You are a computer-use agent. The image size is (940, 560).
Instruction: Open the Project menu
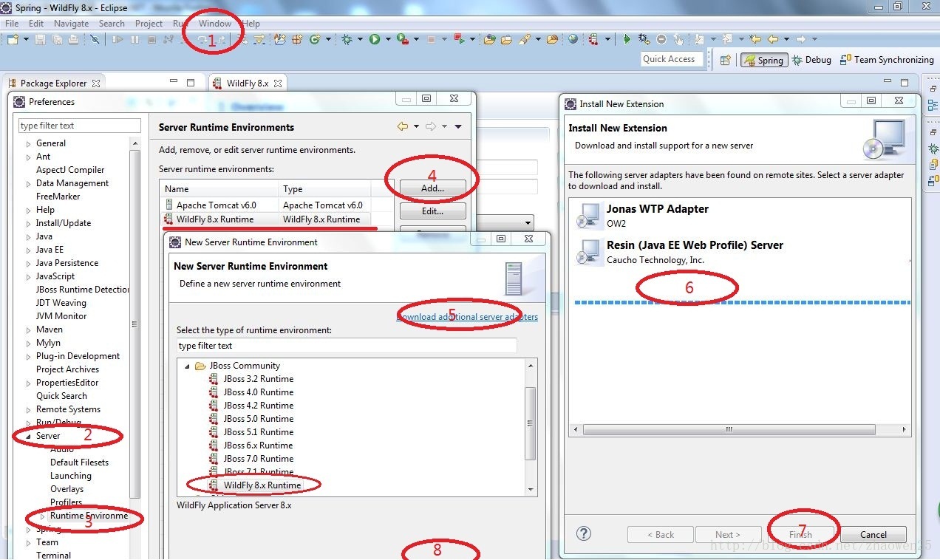[149, 24]
